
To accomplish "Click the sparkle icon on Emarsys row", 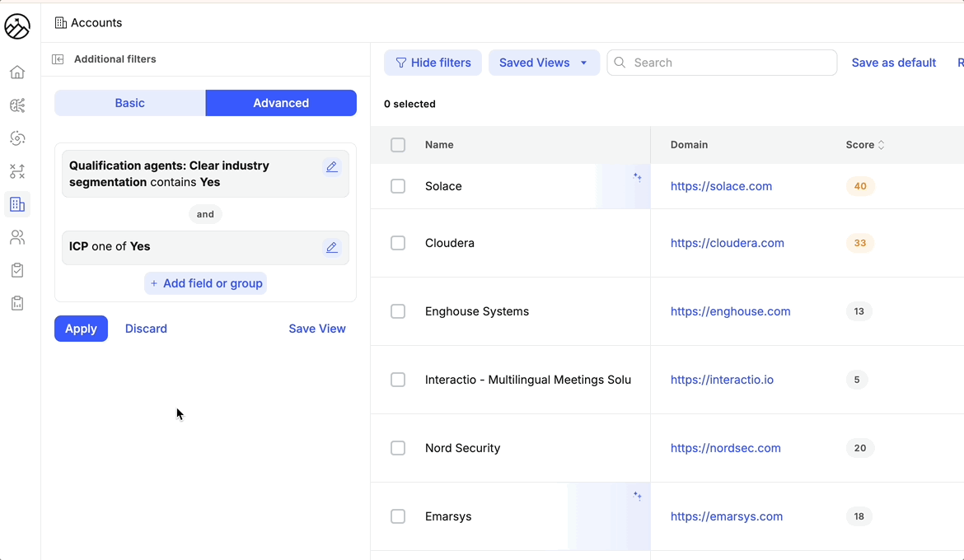I will [637, 496].
